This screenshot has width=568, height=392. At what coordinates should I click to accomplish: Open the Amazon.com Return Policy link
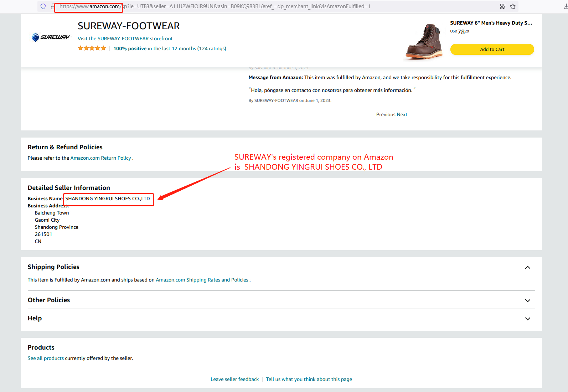[x=100, y=158]
